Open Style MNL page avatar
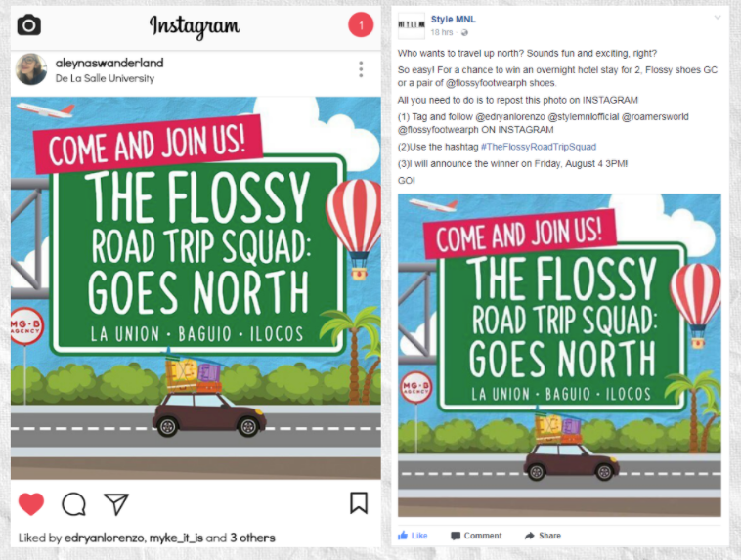 pyautogui.click(x=412, y=25)
